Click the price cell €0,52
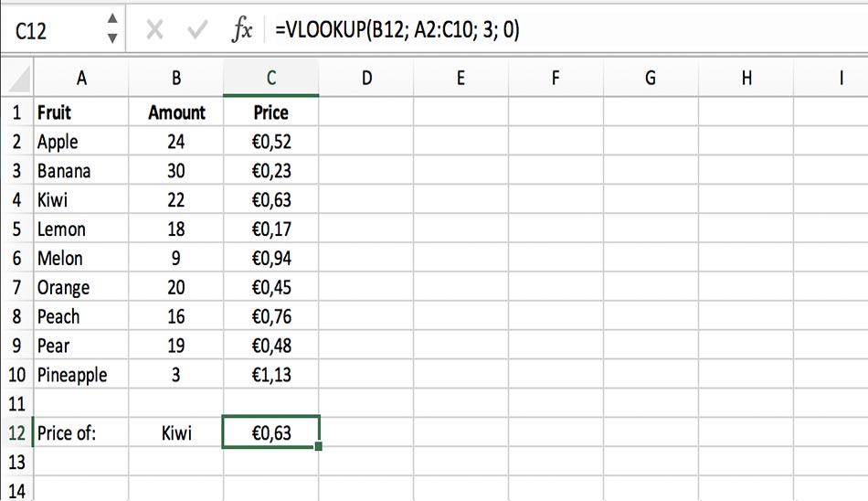Viewport: 868px width, 501px height. pyautogui.click(x=271, y=142)
